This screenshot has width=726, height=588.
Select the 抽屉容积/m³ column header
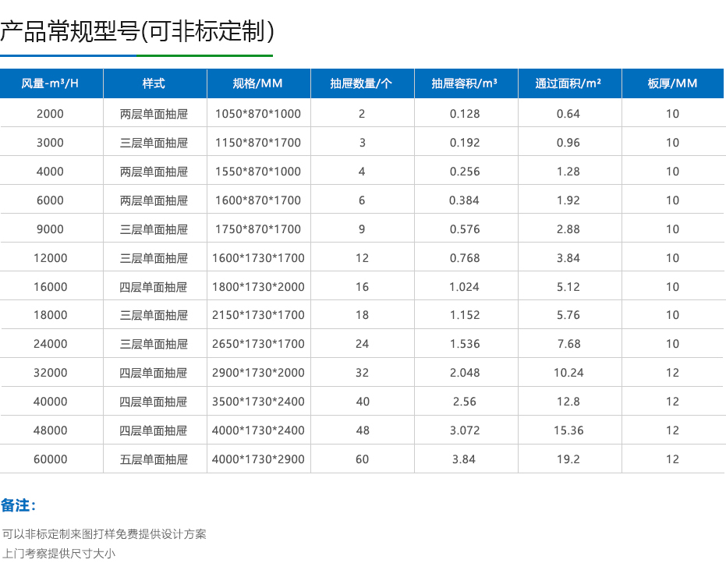pos(466,83)
